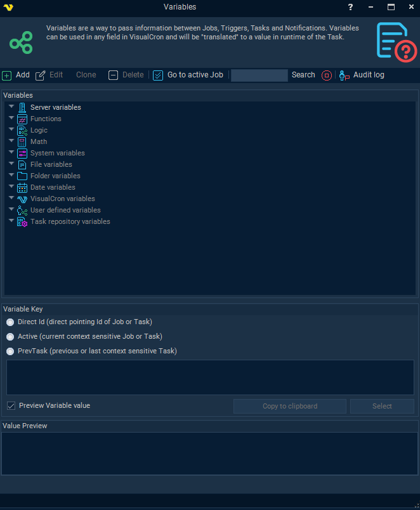
Task: Click the Audit log person icon
Action: [x=345, y=75]
